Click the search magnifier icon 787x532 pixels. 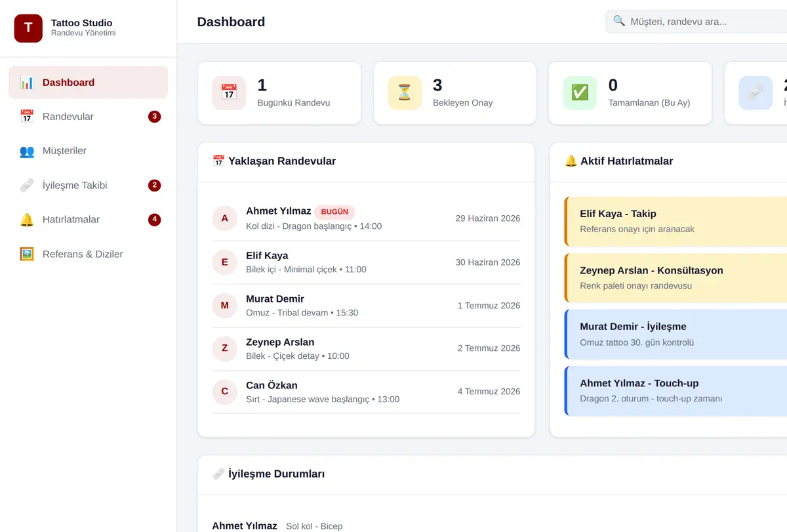(x=619, y=21)
